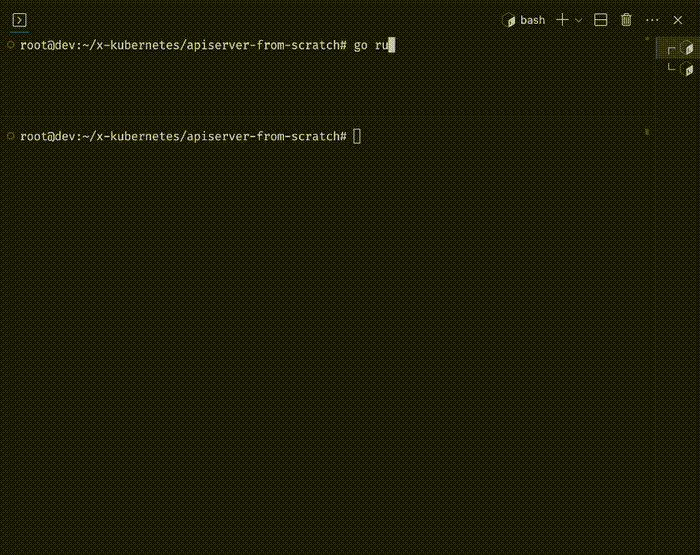Click the lower pane command decoration circle

[11, 136]
